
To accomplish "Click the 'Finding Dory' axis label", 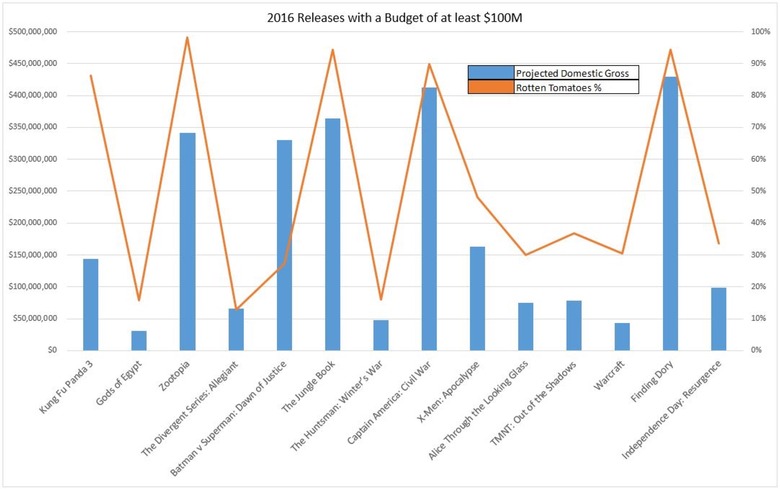I will click(x=652, y=381).
